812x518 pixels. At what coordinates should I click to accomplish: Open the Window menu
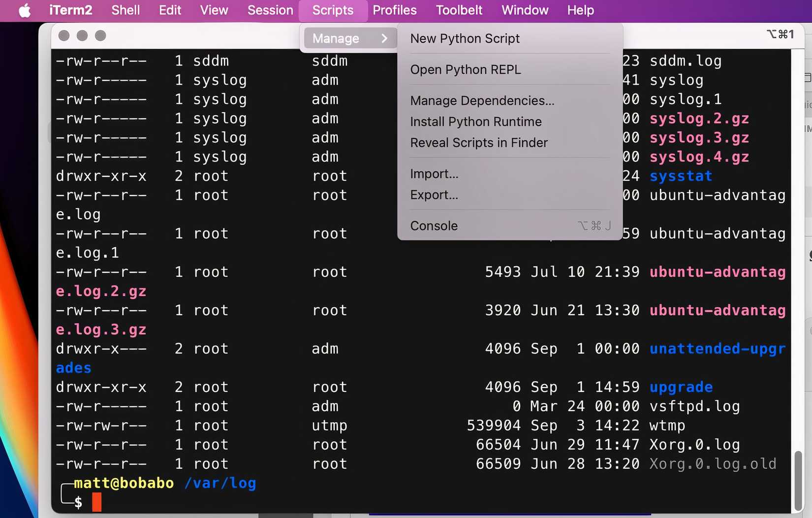click(x=524, y=10)
